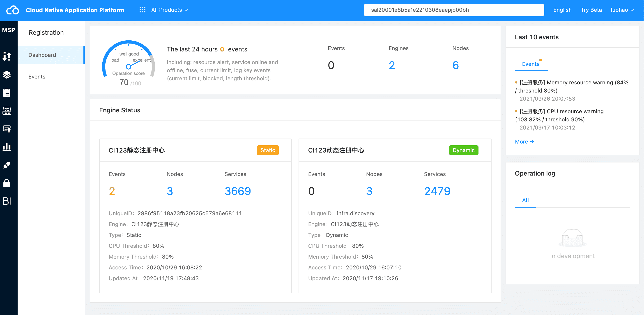Screen dimensions: 644x315
Task: Click the operation score gauge
Action: coord(129,63)
